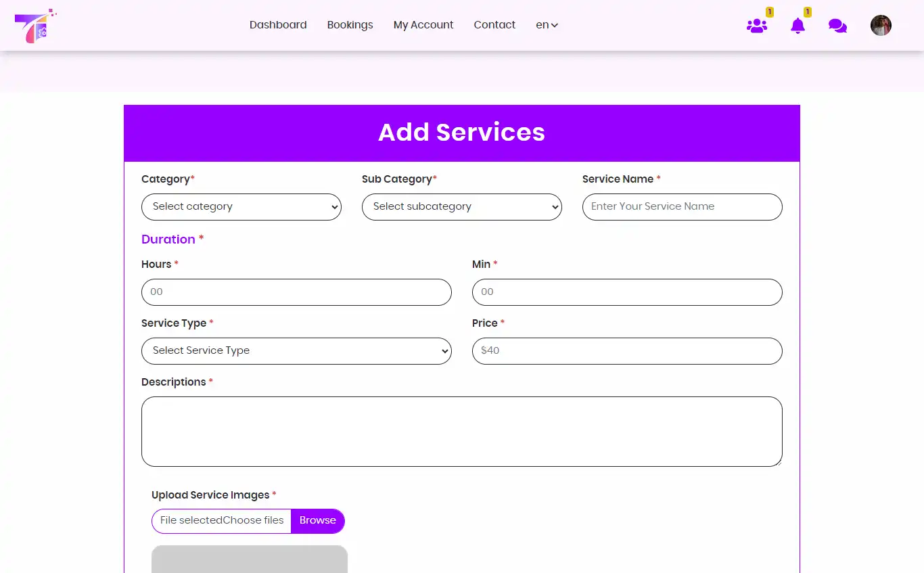924x573 pixels.
Task: Open the chat messages icon
Action: click(x=837, y=26)
